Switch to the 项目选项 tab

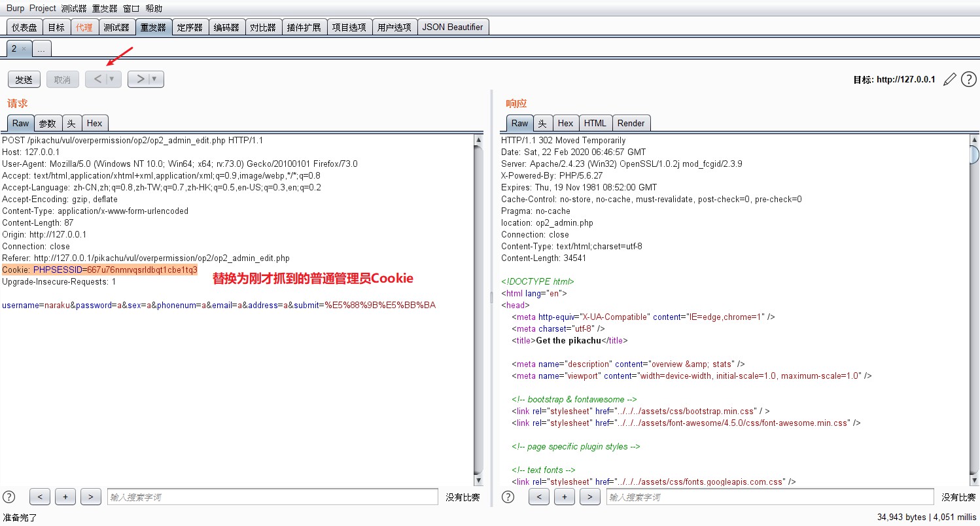pyautogui.click(x=349, y=27)
